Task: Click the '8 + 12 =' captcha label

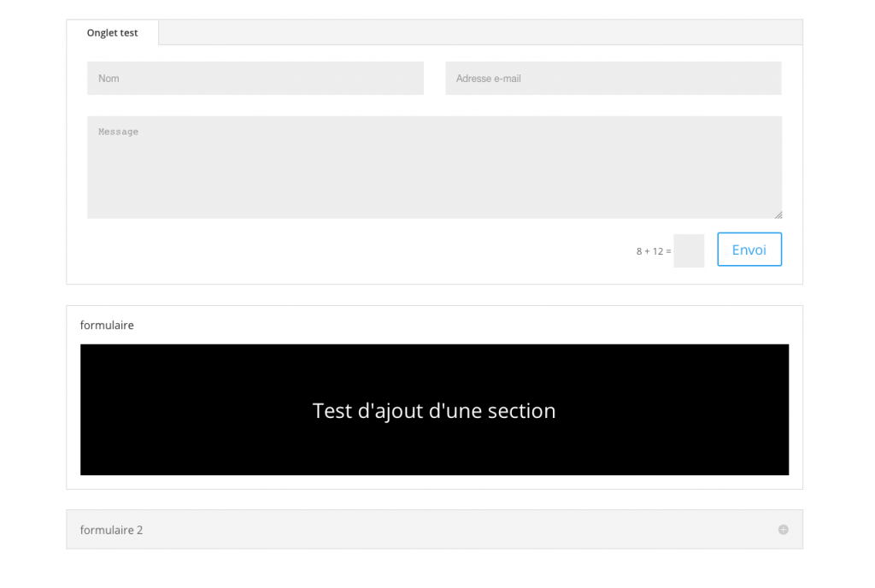Action: click(x=654, y=251)
